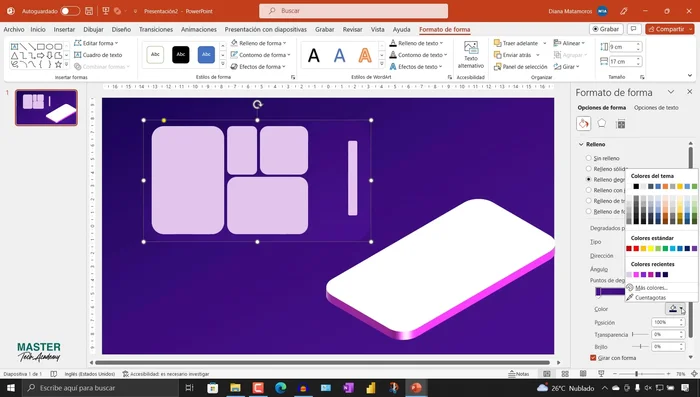Pick the star shape in shapes gallery
Image resolution: width=700 pixels, height=397 pixels.
pos(58,64)
